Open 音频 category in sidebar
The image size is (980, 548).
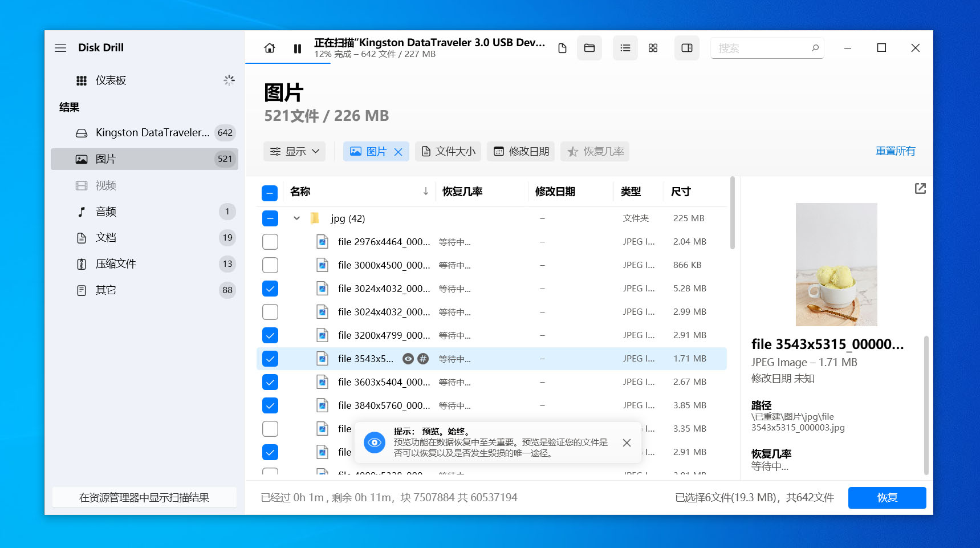point(145,212)
